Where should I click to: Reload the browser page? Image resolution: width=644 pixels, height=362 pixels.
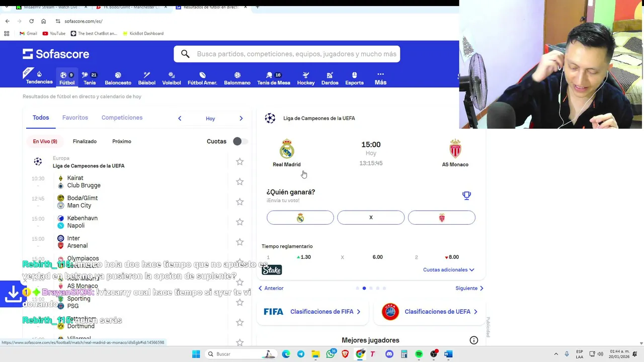pyautogui.click(x=31, y=21)
